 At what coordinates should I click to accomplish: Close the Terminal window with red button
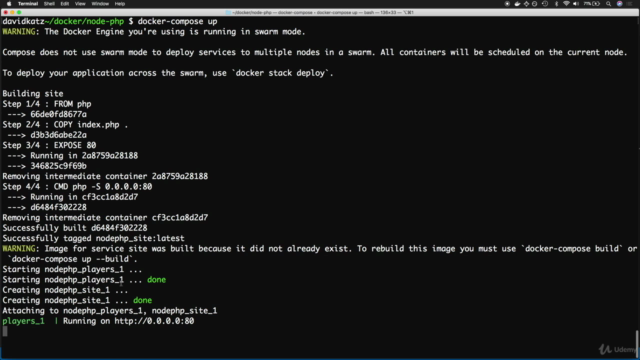coord(6,13)
